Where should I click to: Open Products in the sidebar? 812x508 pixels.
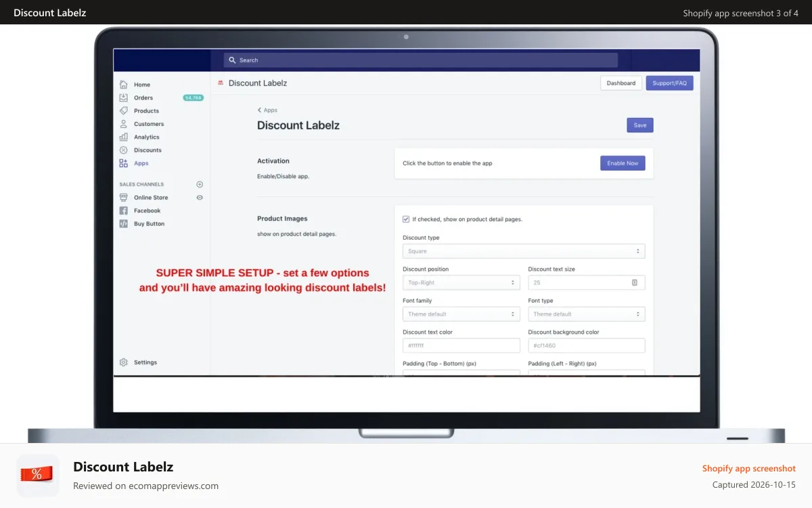(146, 110)
